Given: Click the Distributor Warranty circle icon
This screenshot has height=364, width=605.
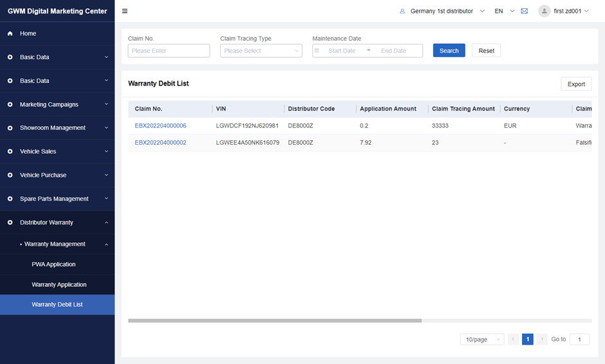Looking at the screenshot, I should pos(10,223).
